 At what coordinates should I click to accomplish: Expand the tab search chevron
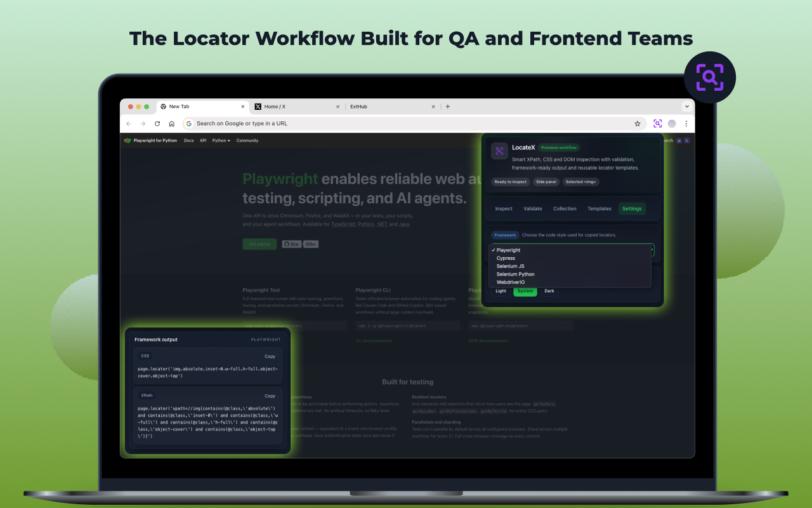pos(686,107)
